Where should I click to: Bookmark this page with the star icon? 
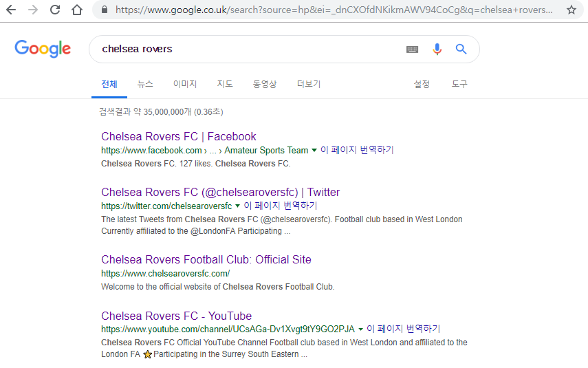(x=571, y=10)
